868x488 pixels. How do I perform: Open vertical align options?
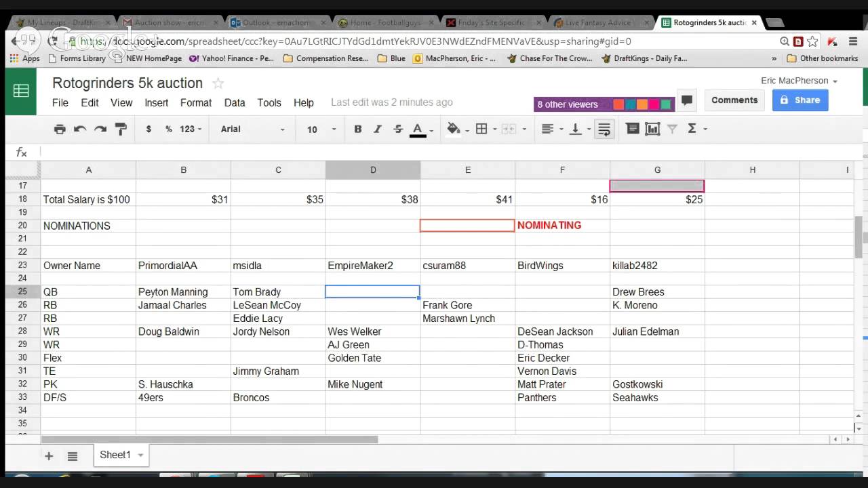tap(576, 129)
